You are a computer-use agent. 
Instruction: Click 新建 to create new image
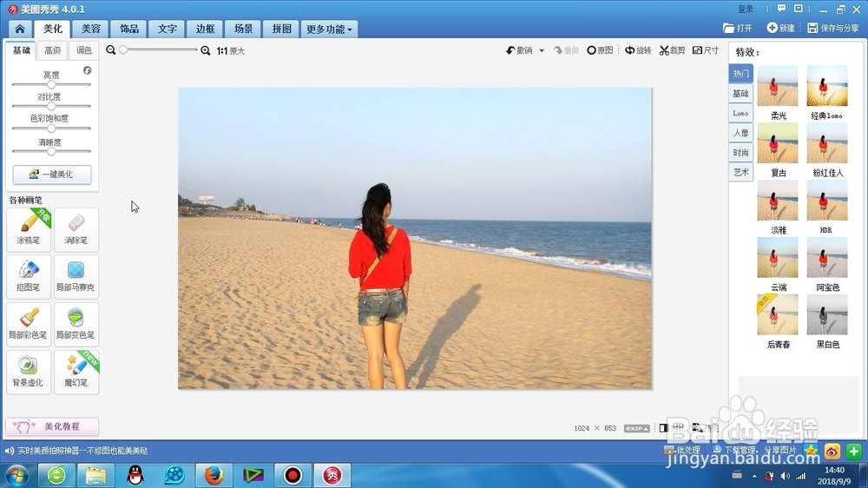coord(780,28)
